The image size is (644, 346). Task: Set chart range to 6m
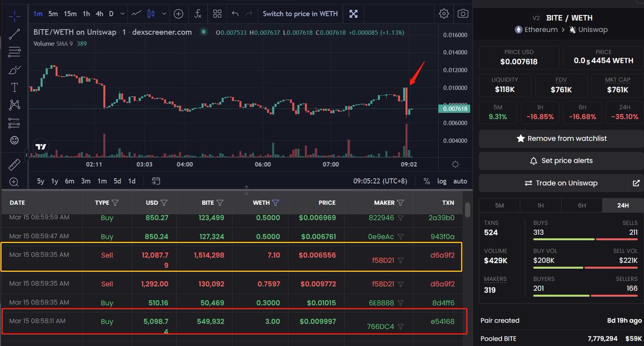70,181
